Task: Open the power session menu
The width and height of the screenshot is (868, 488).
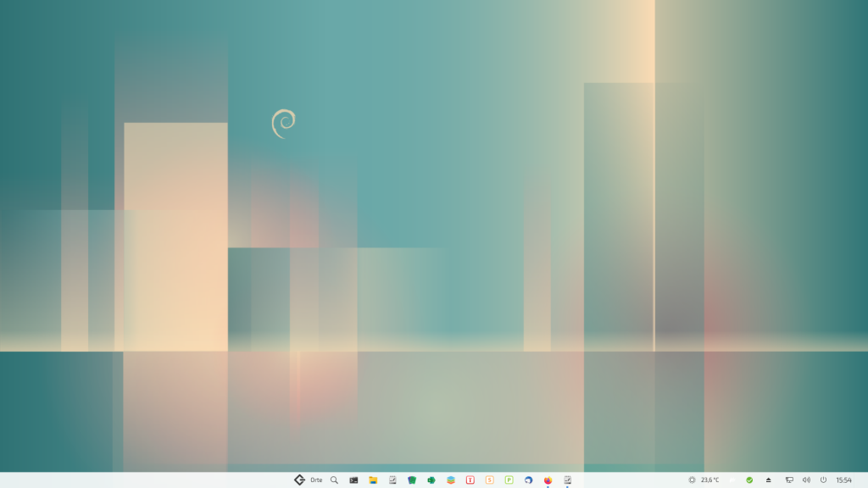Action: click(823, 480)
